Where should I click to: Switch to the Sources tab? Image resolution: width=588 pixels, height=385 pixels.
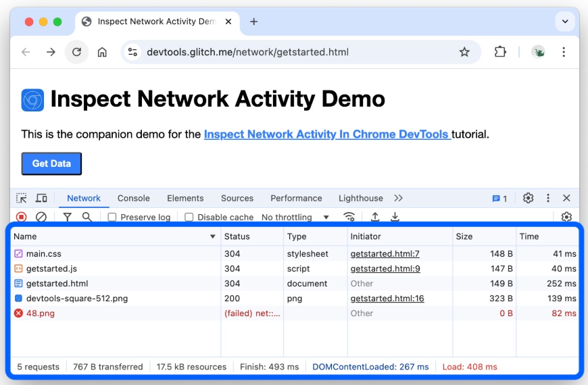(x=237, y=199)
